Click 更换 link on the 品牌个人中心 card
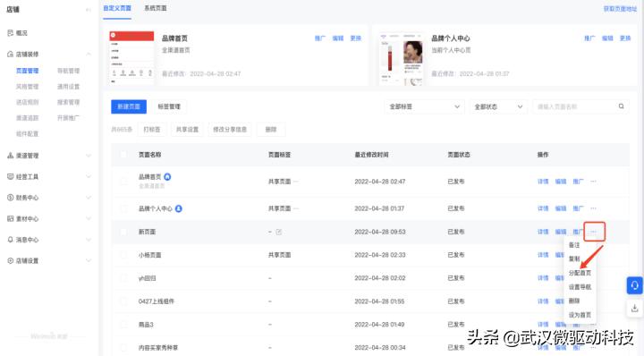The image size is (644, 356). (625, 38)
